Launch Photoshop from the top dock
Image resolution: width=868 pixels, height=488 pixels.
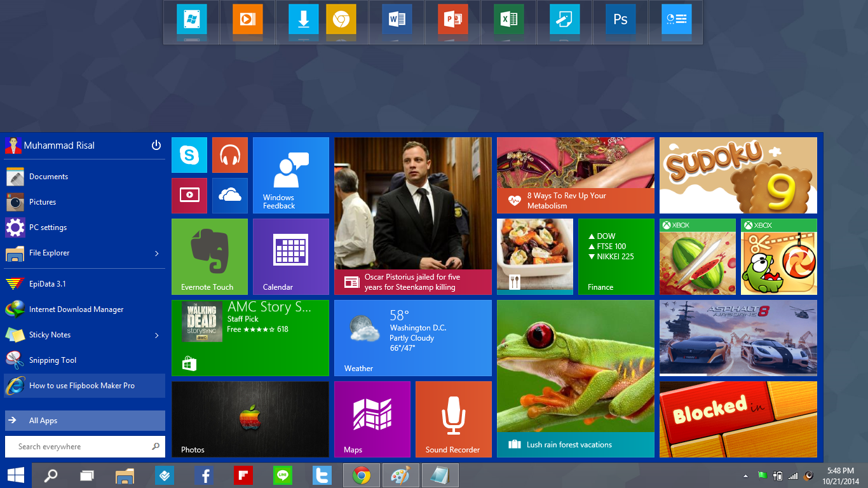(621, 19)
